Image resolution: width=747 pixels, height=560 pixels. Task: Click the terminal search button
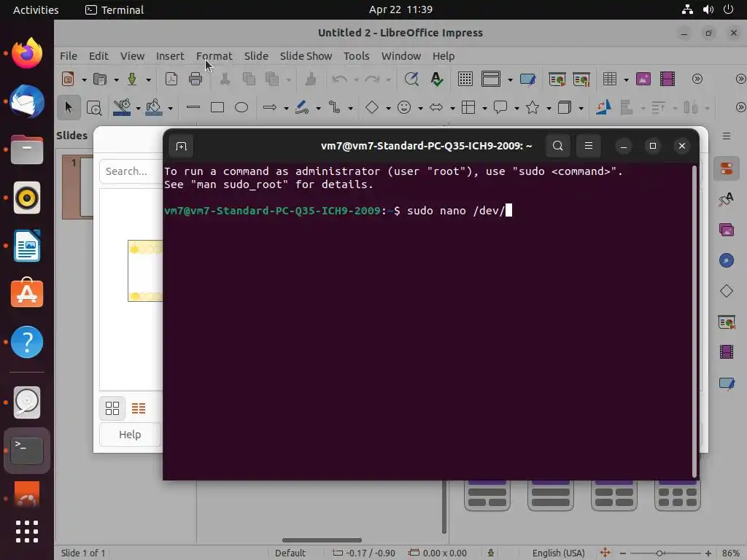tap(557, 146)
